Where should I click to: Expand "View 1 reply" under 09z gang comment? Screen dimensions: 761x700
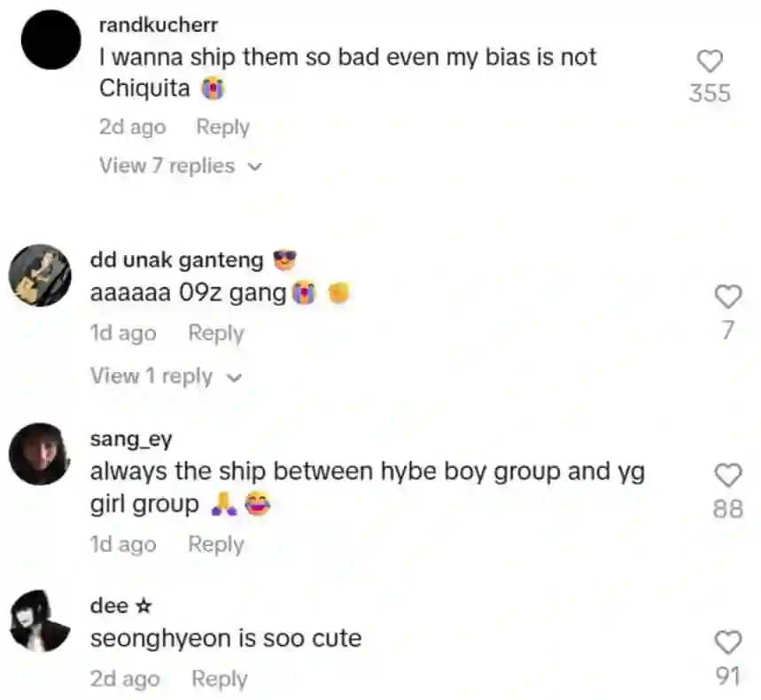pyautogui.click(x=166, y=377)
